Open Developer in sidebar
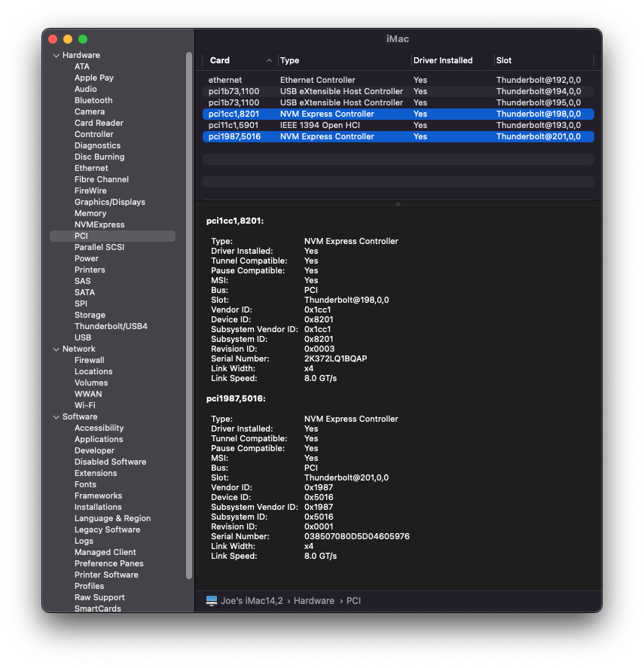This screenshot has width=644, height=668. [x=94, y=450]
